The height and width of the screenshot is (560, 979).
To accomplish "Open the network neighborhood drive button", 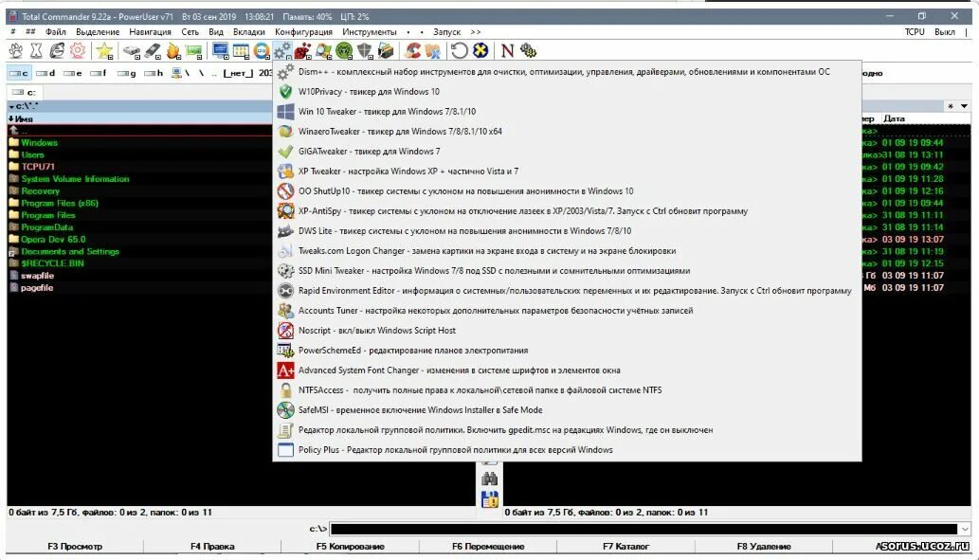I will [180, 73].
